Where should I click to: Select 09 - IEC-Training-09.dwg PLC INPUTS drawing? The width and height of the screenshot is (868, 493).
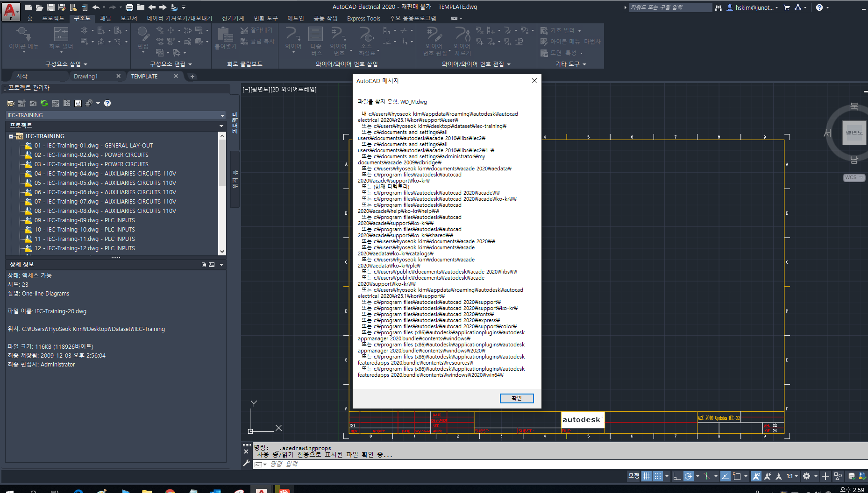(x=85, y=220)
